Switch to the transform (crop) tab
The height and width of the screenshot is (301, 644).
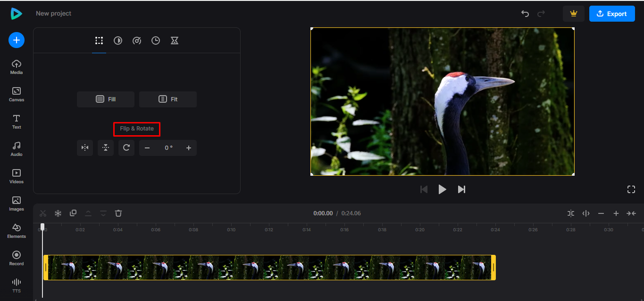[99, 41]
